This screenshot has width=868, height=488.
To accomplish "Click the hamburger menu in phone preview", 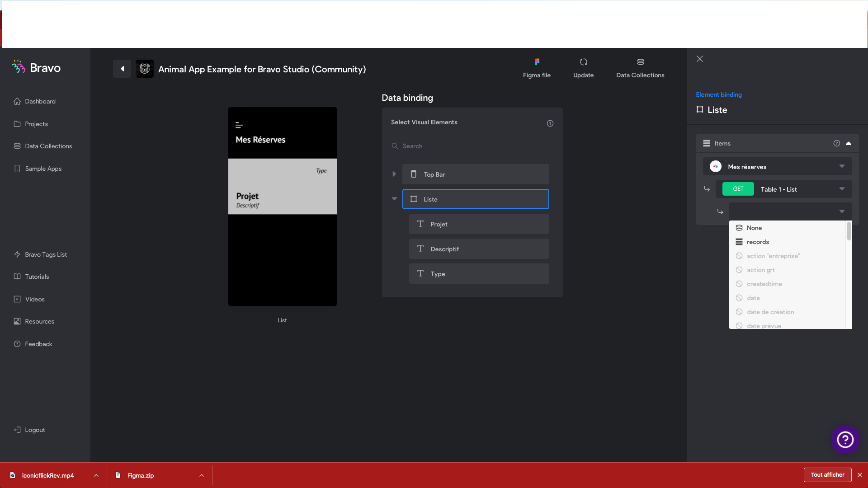I will click(x=239, y=125).
